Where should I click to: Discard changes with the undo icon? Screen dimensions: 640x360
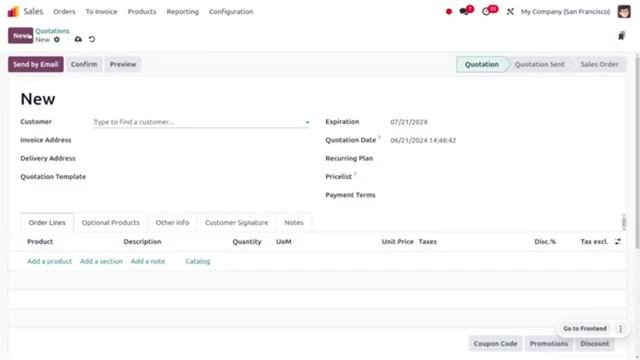coord(92,39)
